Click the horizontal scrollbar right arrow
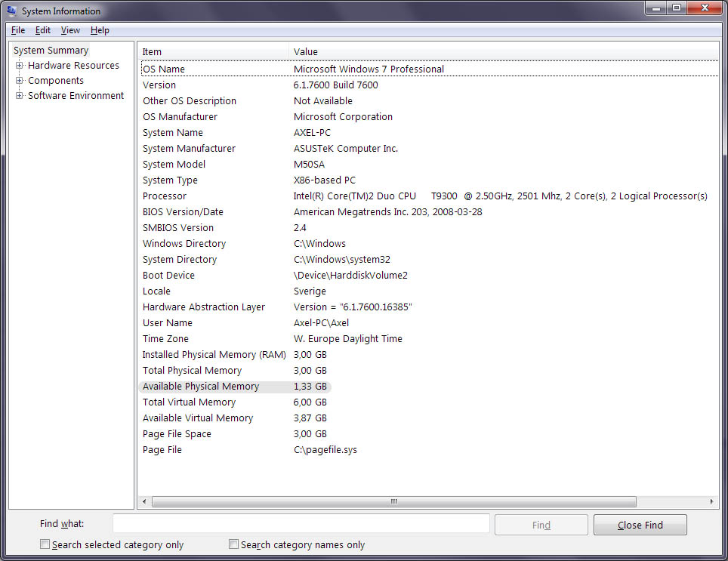The image size is (728, 561). coord(712,501)
